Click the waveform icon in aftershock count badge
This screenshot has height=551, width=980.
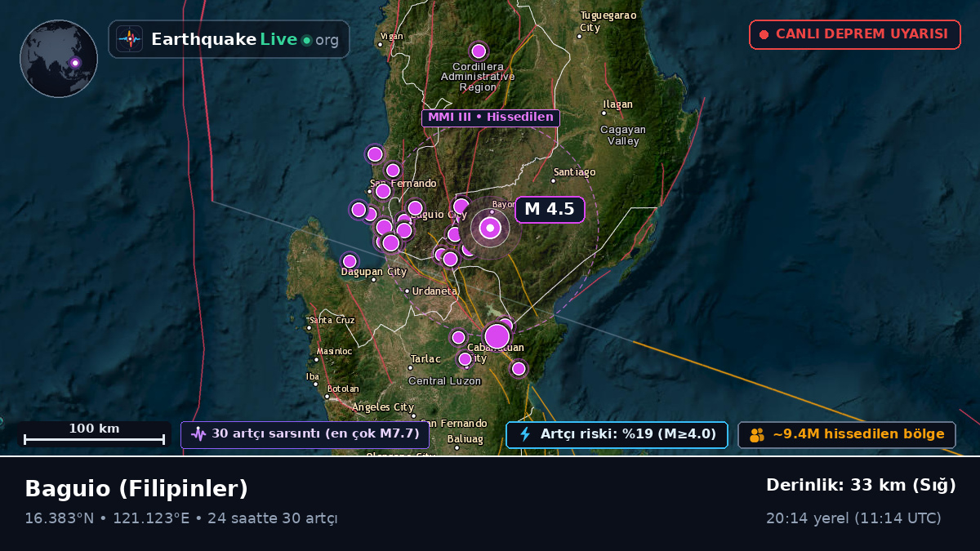pyautogui.click(x=198, y=434)
